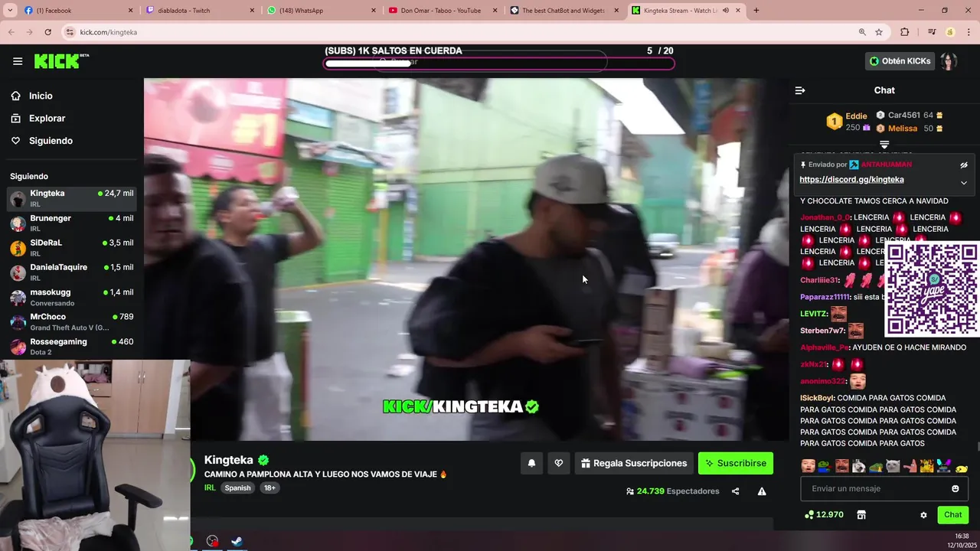Select MrChoco channel in the sidebar
Image resolution: width=980 pixels, height=551 pixels.
pyautogui.click(x=71, y=321)
